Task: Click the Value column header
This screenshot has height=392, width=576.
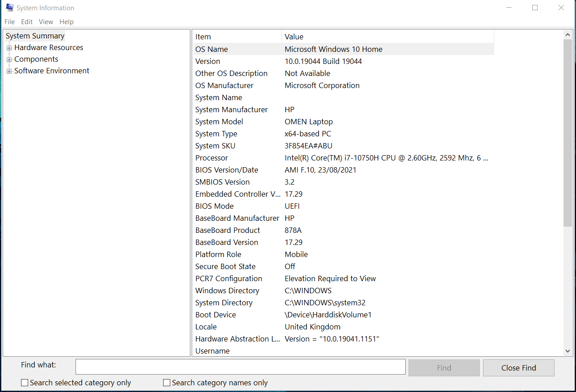Action: (x=384, y=36)
